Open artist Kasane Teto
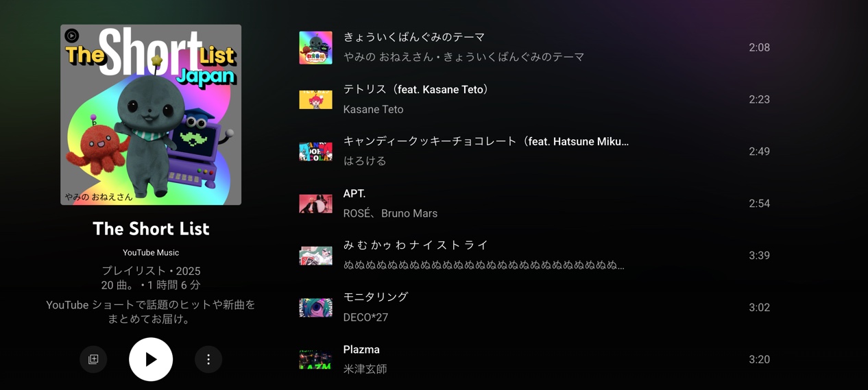 373,109
